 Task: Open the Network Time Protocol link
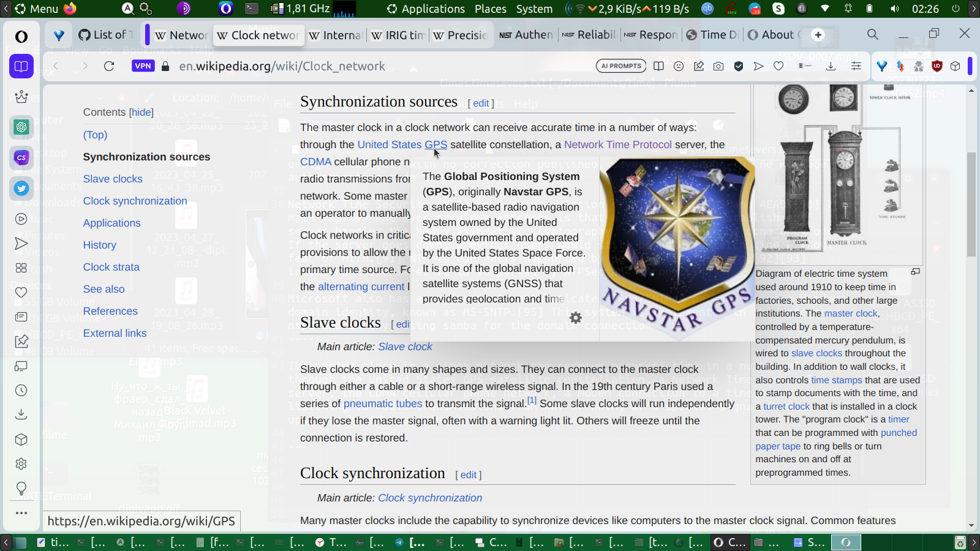click(x=617, y=144)
